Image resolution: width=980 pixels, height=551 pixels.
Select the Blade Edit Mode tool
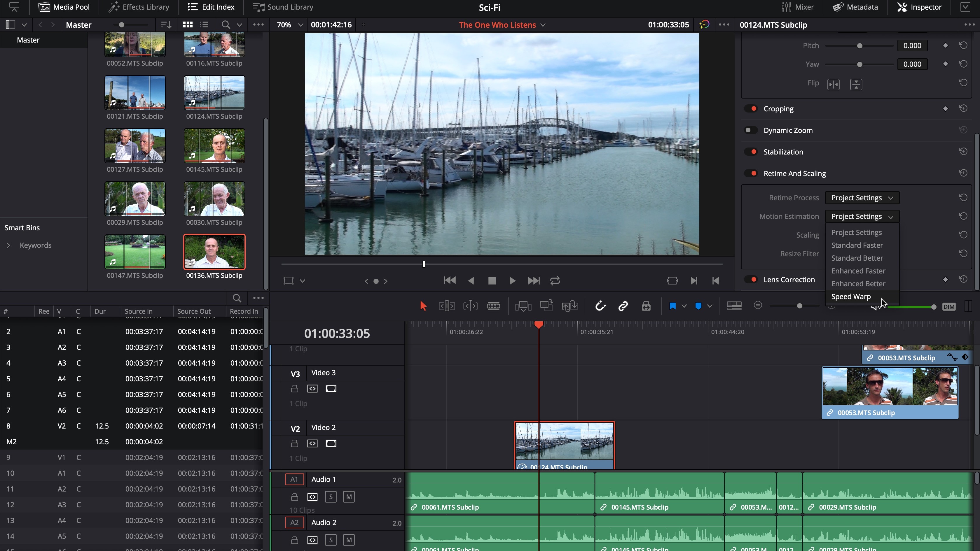pos(493,306)
